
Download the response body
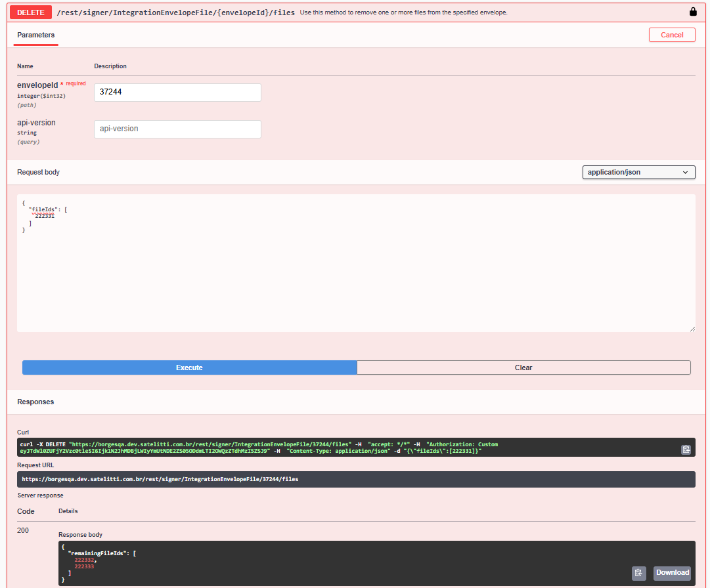[672, 573]
